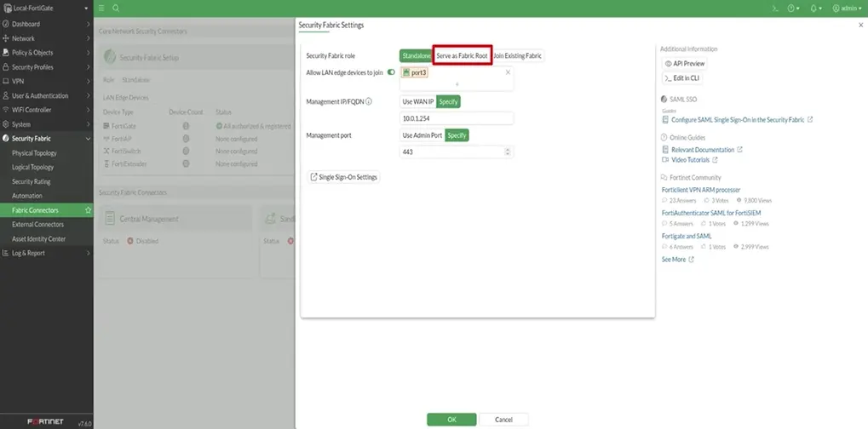Select Specify for Management IP/FQDN

[448, 102]
